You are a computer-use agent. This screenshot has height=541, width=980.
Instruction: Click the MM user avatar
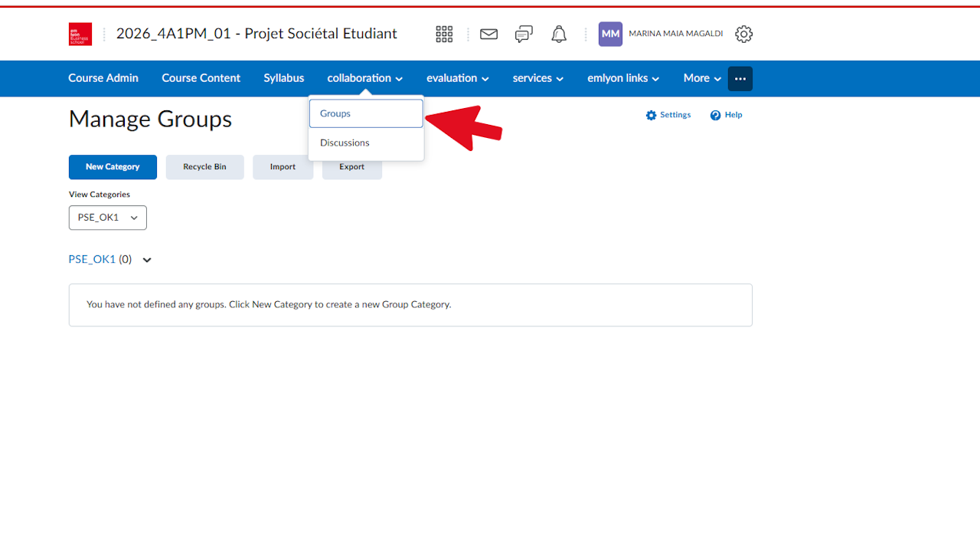click(610, 34)
